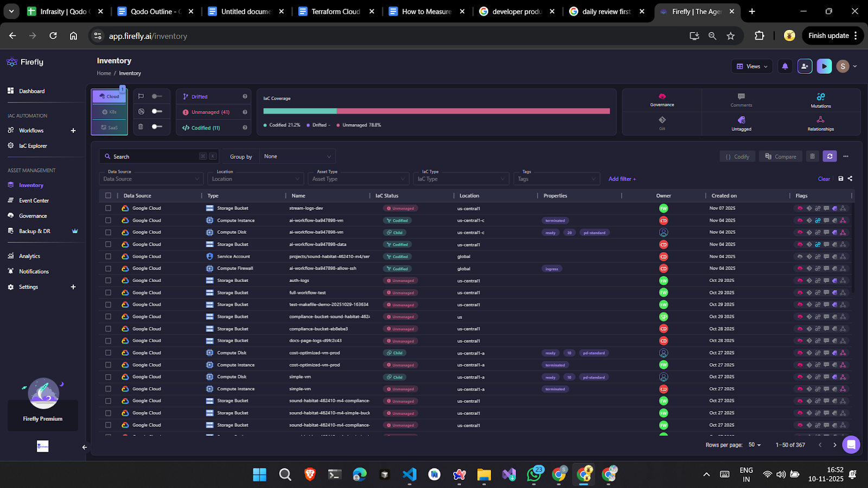868x488 pixels.
Task: Go to next page arrow
Action: (835, 445)
